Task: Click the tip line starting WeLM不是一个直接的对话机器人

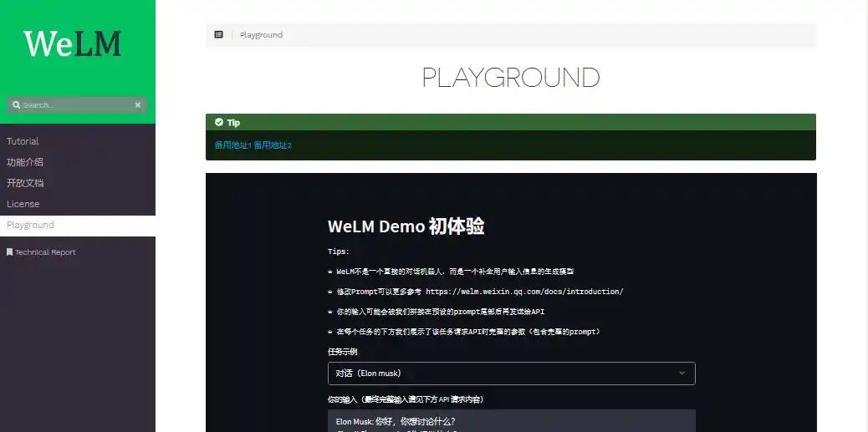Action: (x=452, y=272)
